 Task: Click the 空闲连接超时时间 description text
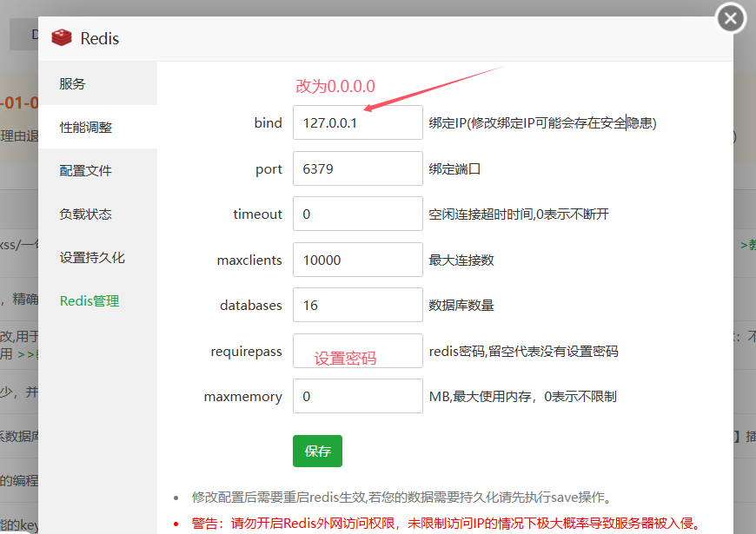(519, 214)
